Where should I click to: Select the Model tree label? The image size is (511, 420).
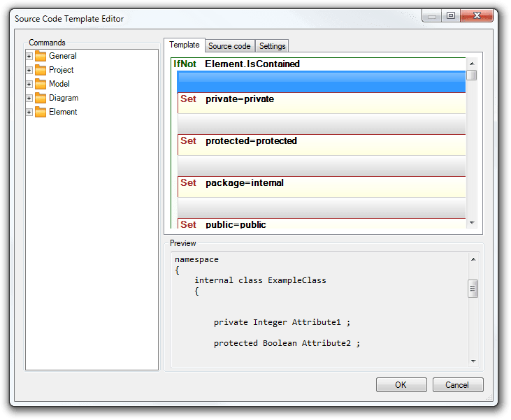59,84
